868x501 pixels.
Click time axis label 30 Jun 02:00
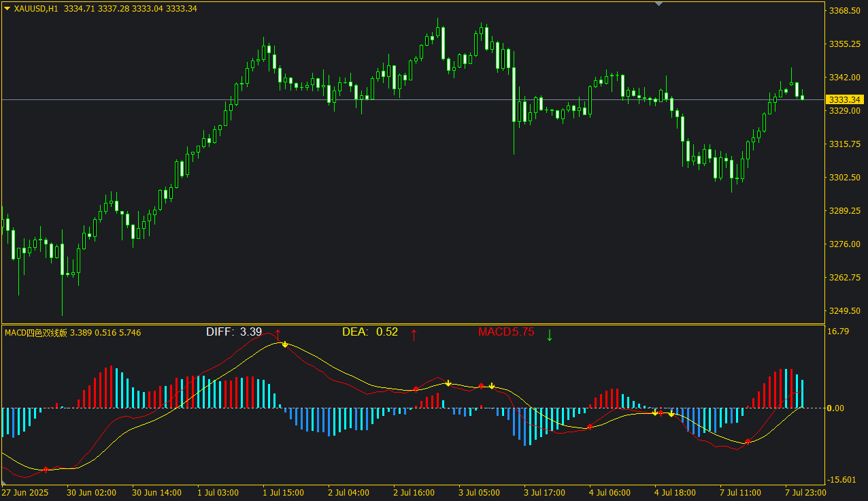[x=91, y=493]
